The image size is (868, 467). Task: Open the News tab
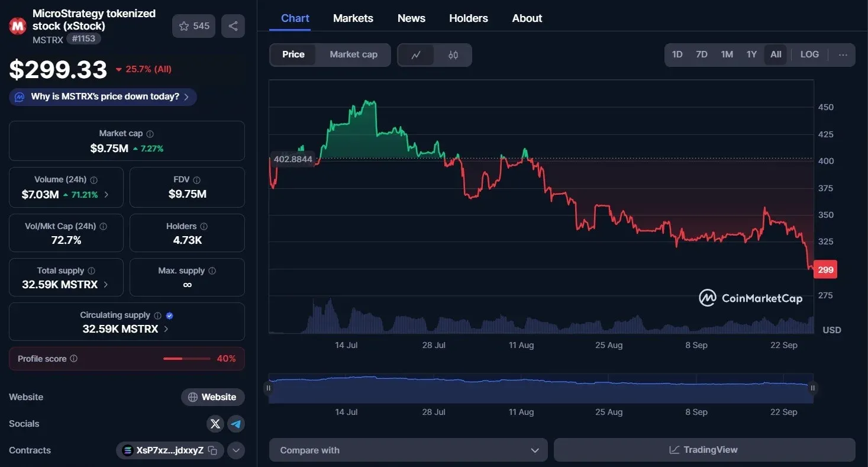(x=411, y=18)
